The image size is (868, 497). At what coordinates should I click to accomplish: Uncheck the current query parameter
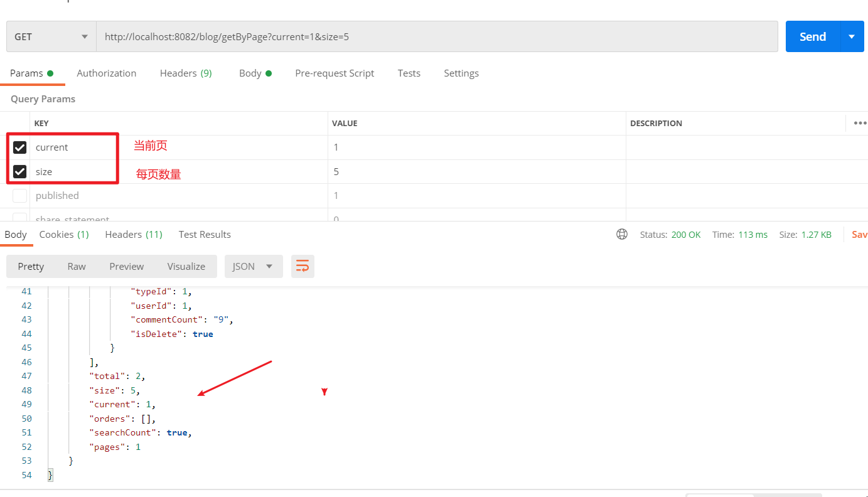tap(19, 147)
